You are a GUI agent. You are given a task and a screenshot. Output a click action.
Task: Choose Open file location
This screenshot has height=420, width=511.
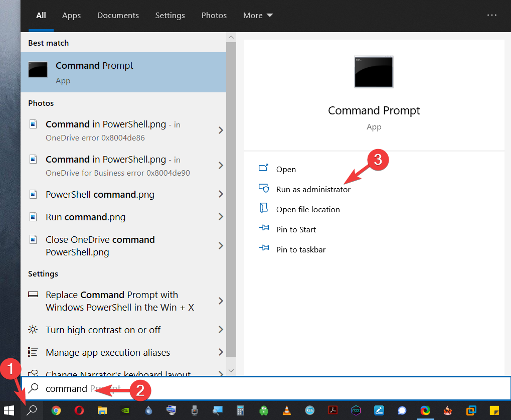click(308, 209)
